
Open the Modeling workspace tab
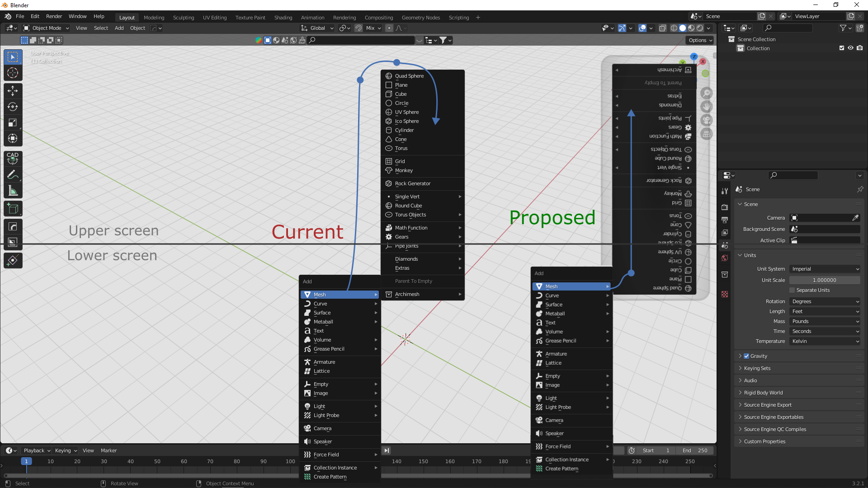[154, 18]
